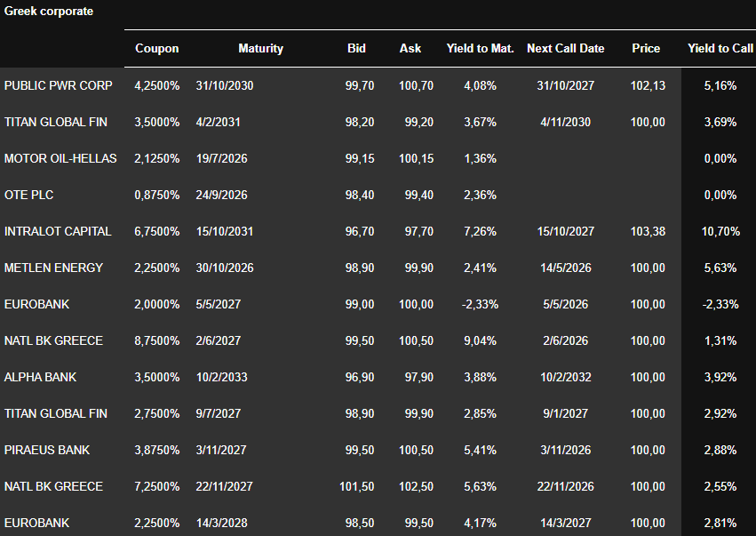Viewport: 756px width, 536px height.
Task: Click the 6,7500% coupon for Intralot
Action: (156, 231)
